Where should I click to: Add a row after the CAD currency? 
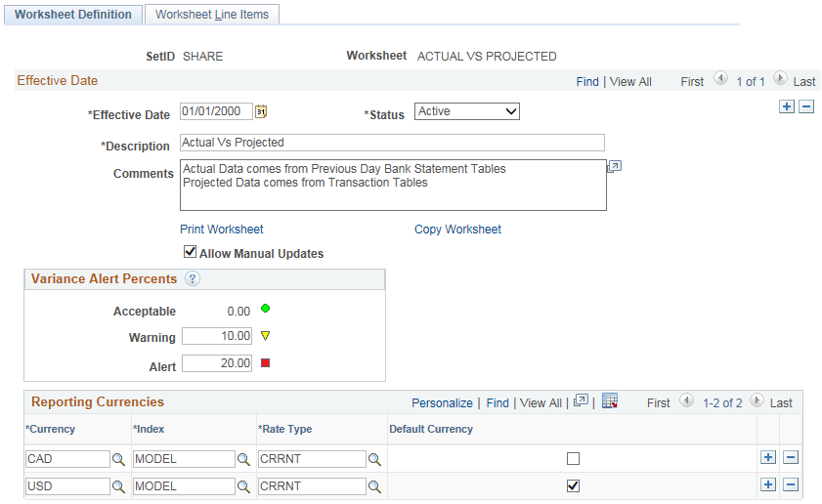(768, 457)
